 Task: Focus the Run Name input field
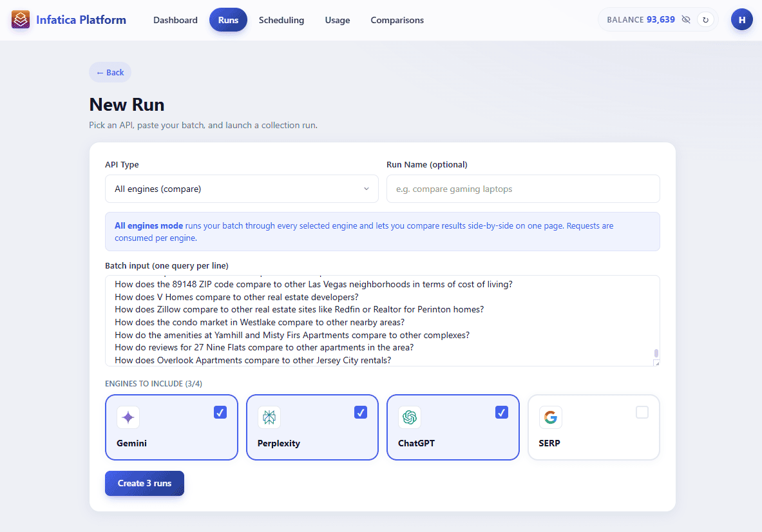[523, 189]
